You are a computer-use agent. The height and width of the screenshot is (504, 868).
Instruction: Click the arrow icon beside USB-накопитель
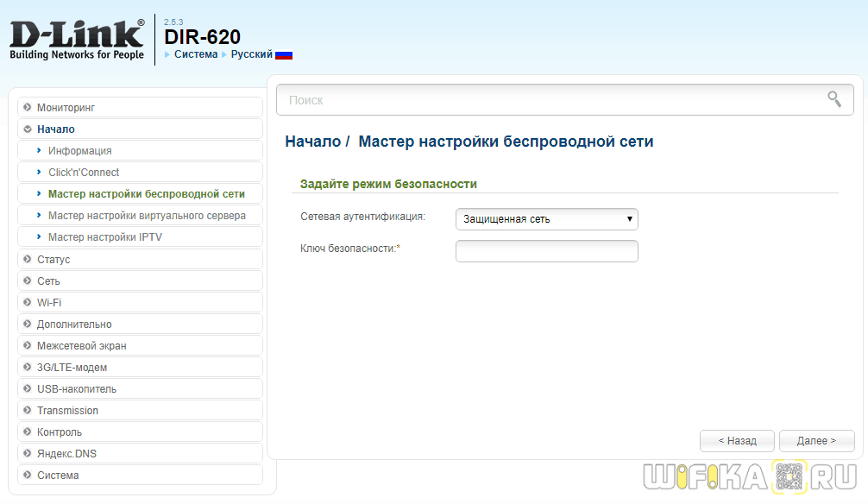28,389
